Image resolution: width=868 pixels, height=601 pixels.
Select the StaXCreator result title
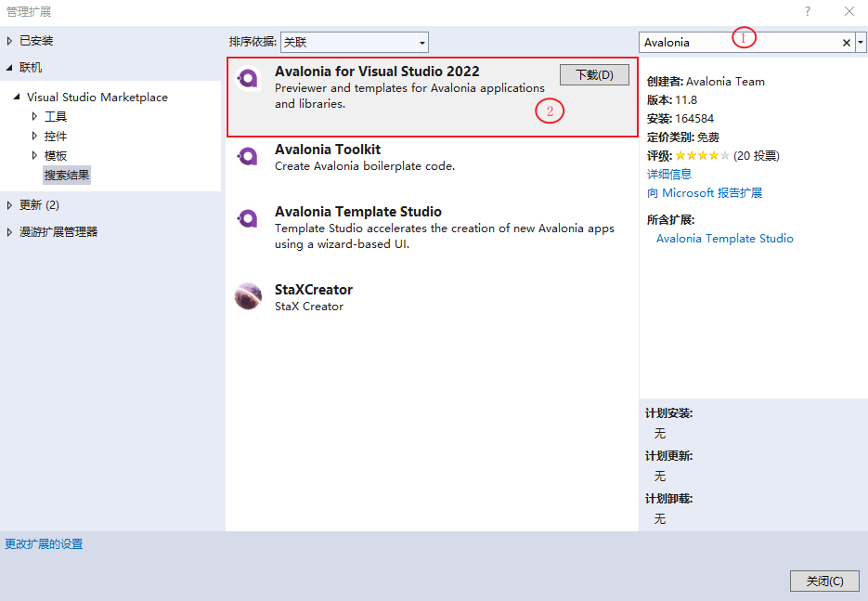[x=314, y=290]
